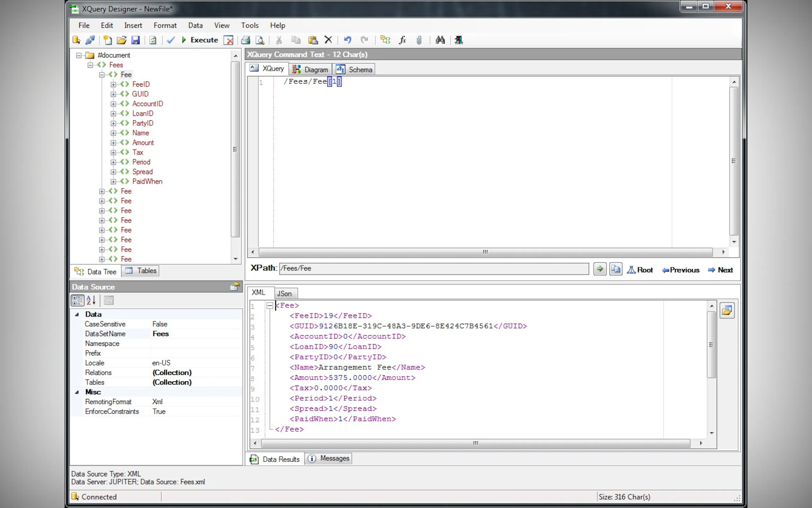Open Find with the binoculars icon

pos(440,40)
